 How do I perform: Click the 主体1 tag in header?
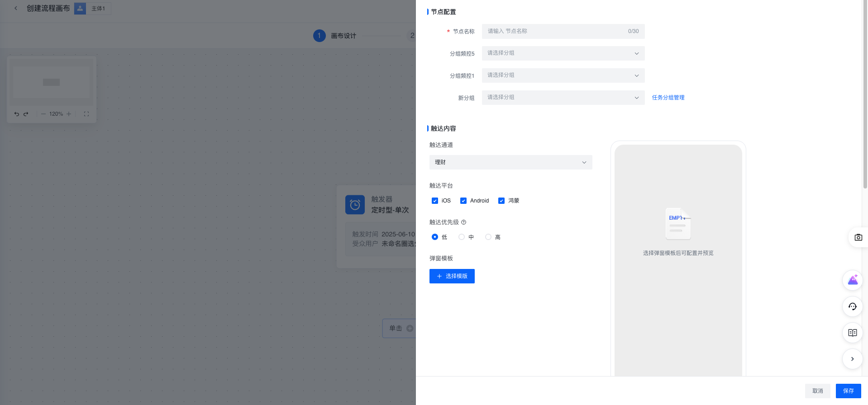tap(98, 9)
